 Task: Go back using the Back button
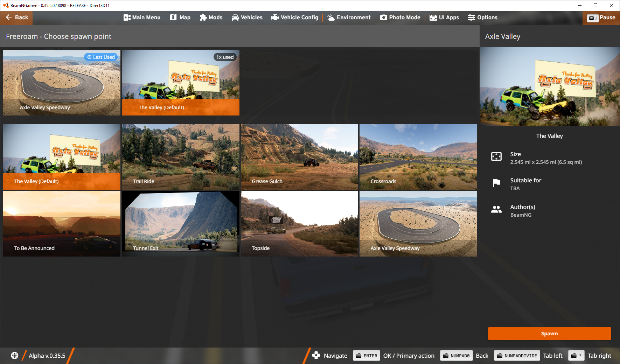[16, 17]
